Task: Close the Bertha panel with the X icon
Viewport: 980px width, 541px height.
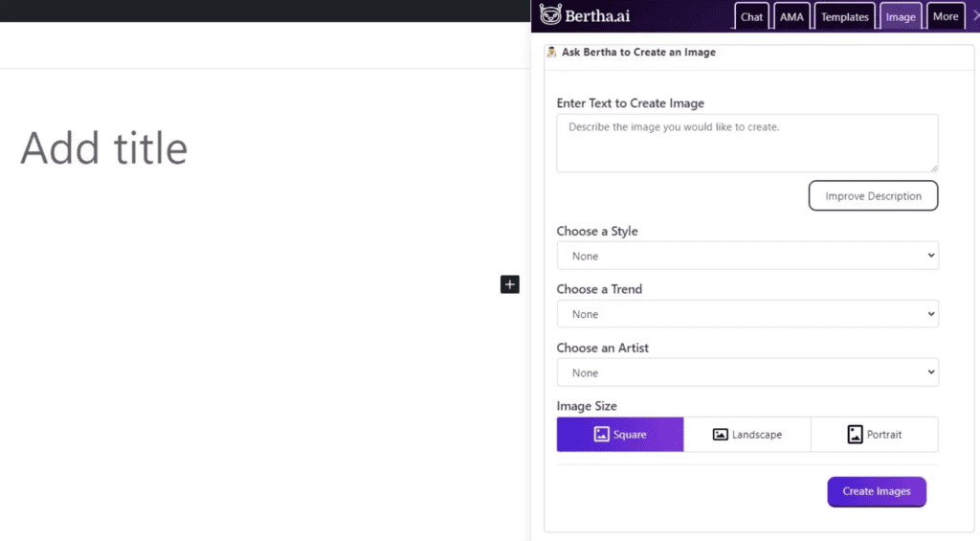Action: pos(974,16)
